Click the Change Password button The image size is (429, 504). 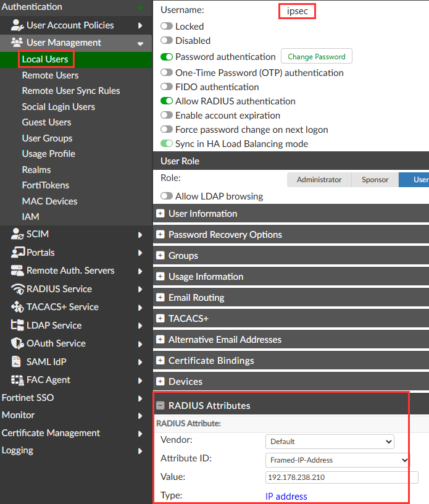pyautogui.click(x=317, y=57)
